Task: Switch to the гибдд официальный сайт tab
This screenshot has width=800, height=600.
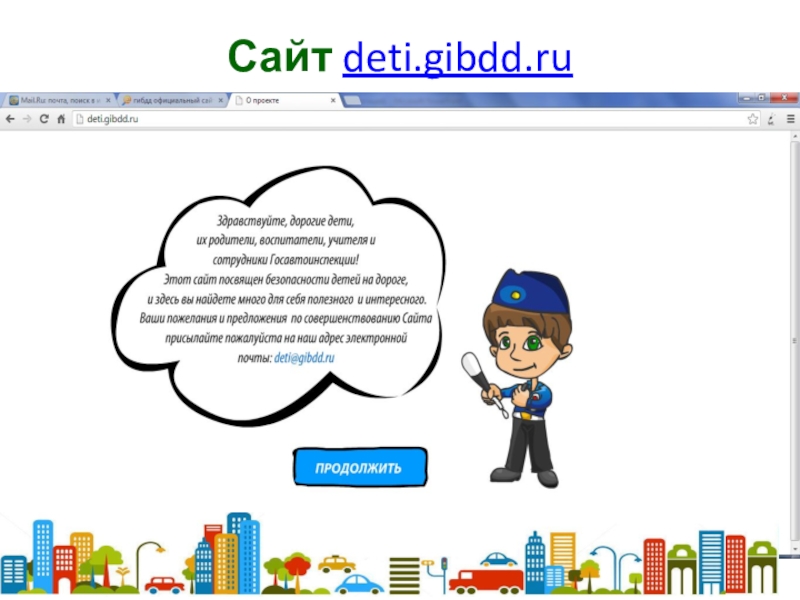Action: coord(171,101)
